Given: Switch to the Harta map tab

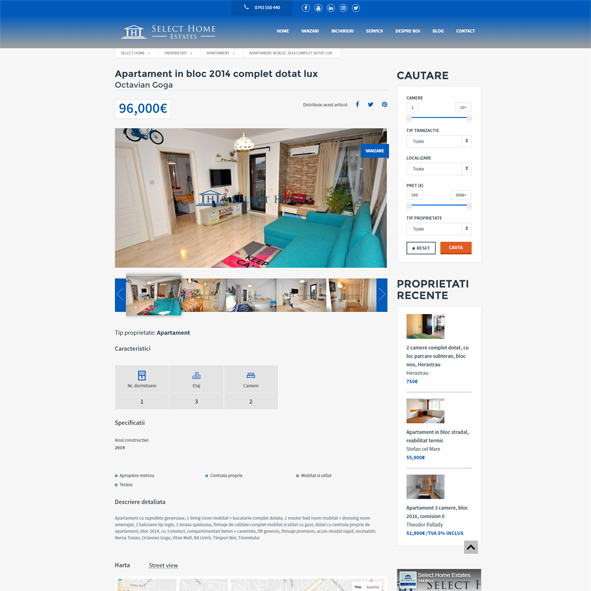Looking at the screenshot, I should pos(122,565).
